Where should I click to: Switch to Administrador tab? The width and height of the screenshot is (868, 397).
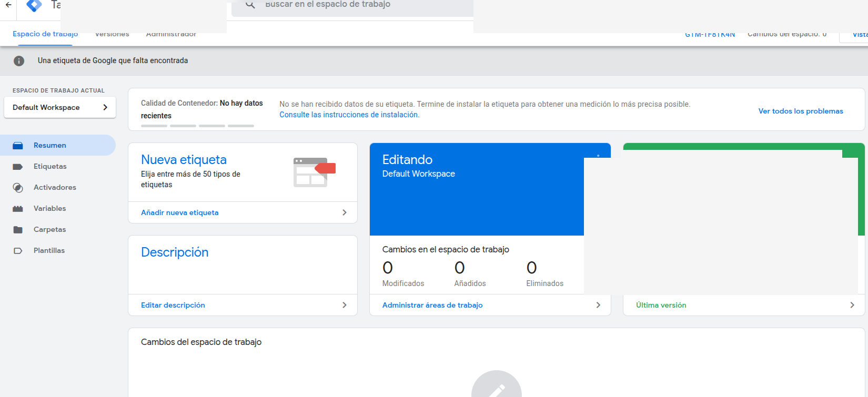(x=171, y=34)
